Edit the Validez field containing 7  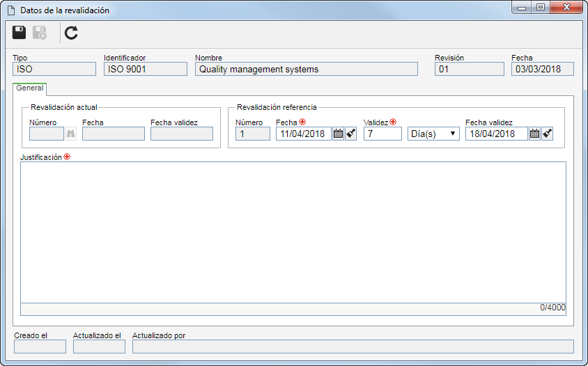click(x=382, y=134)
